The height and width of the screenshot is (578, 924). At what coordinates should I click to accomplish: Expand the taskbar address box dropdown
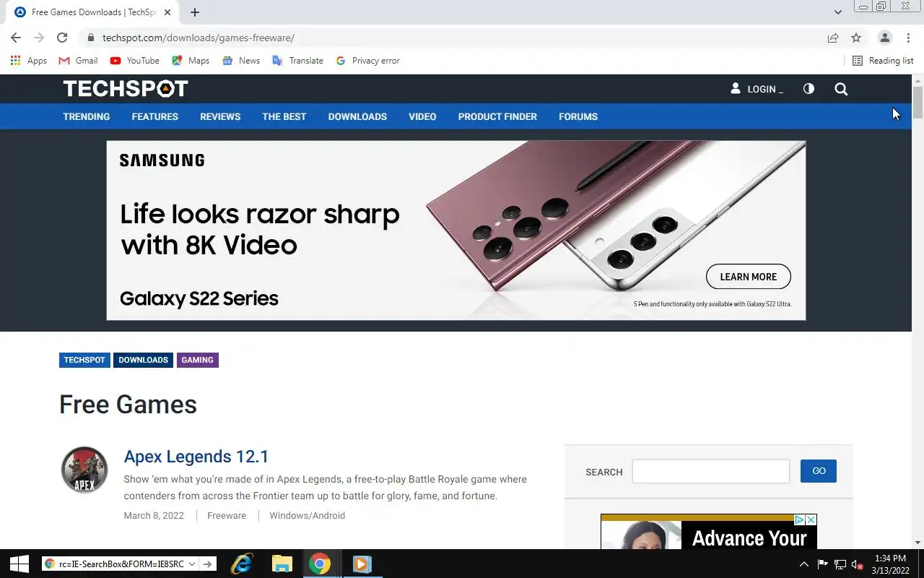click(192, 564)
